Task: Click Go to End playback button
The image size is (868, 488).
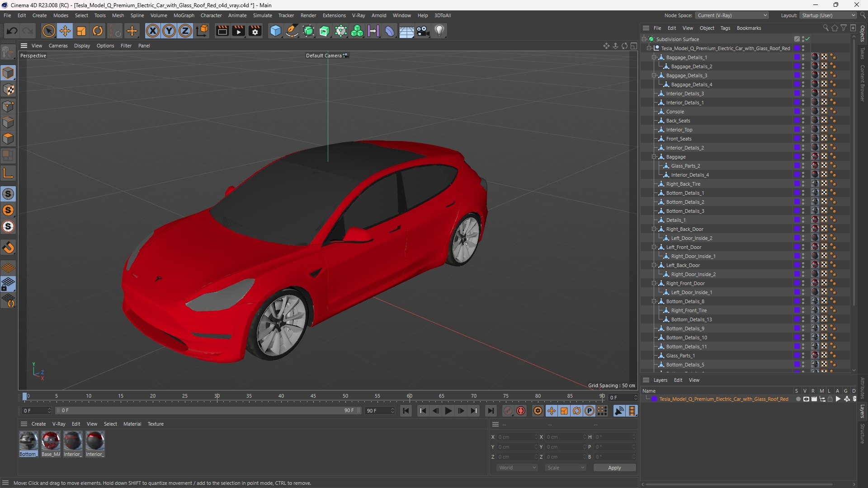Action: (491, 411)
